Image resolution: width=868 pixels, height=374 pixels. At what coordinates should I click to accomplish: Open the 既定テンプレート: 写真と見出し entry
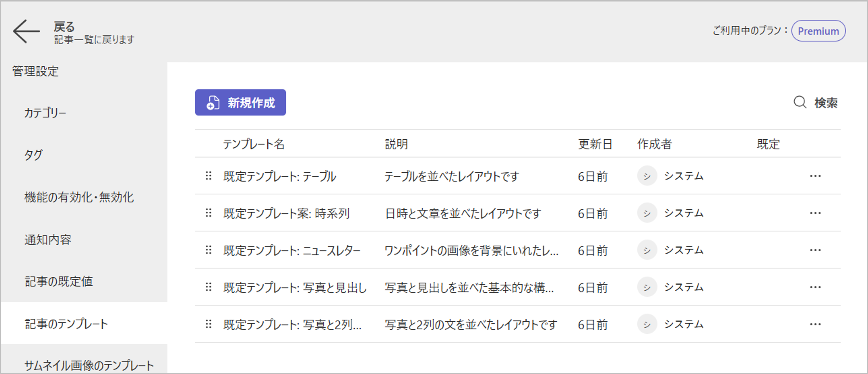click(x=295, y=288)
